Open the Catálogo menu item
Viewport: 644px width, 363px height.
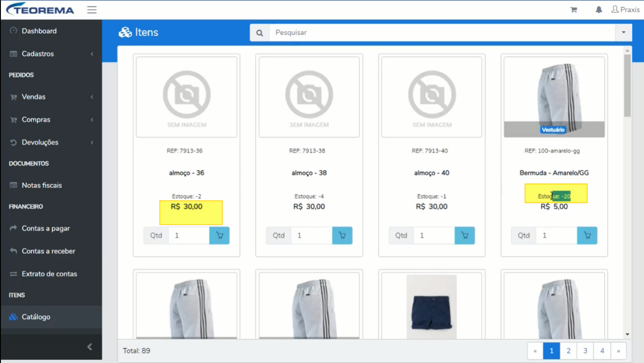pos(51,317)
